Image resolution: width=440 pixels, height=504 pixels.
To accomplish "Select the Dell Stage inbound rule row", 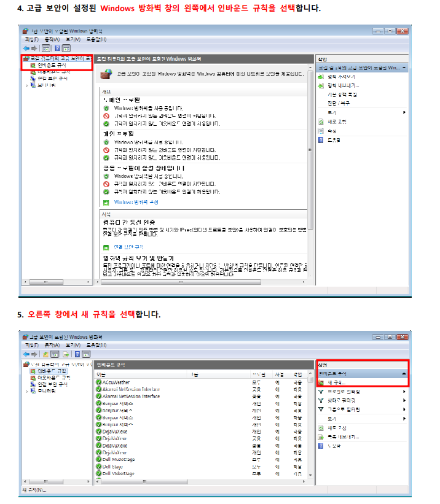I will click(x=202, y=467).
